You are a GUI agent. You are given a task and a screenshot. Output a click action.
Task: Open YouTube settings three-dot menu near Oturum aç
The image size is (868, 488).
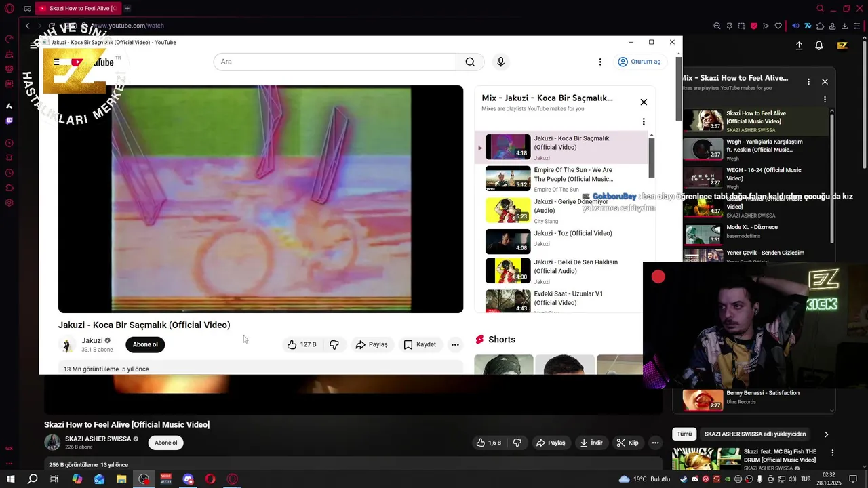(600, 62)
